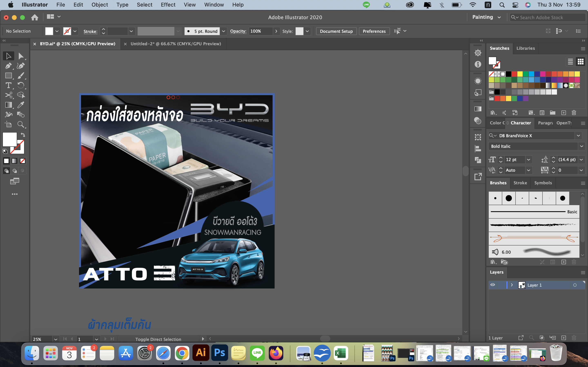Select the yellow swatch in Swatches

520,74
